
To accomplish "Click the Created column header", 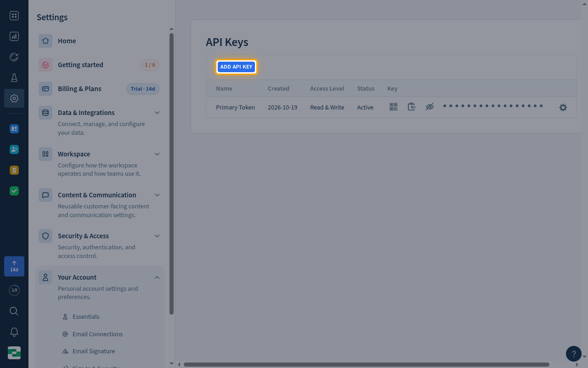I will coord(278,88).
